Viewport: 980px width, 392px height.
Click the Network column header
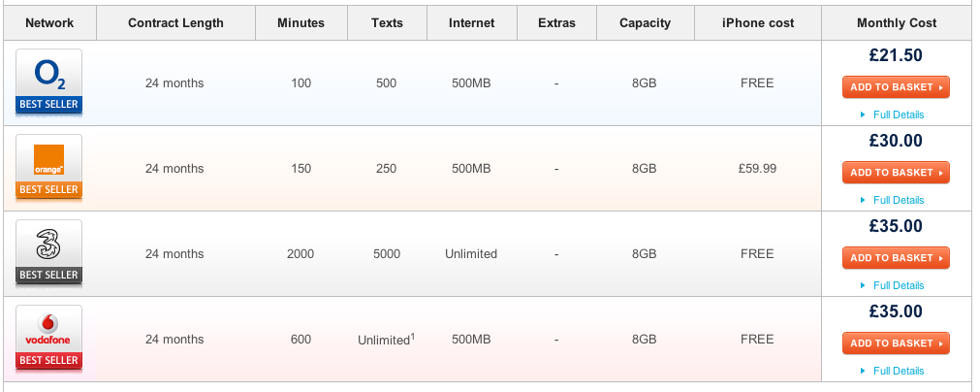(x=49, y=22)
